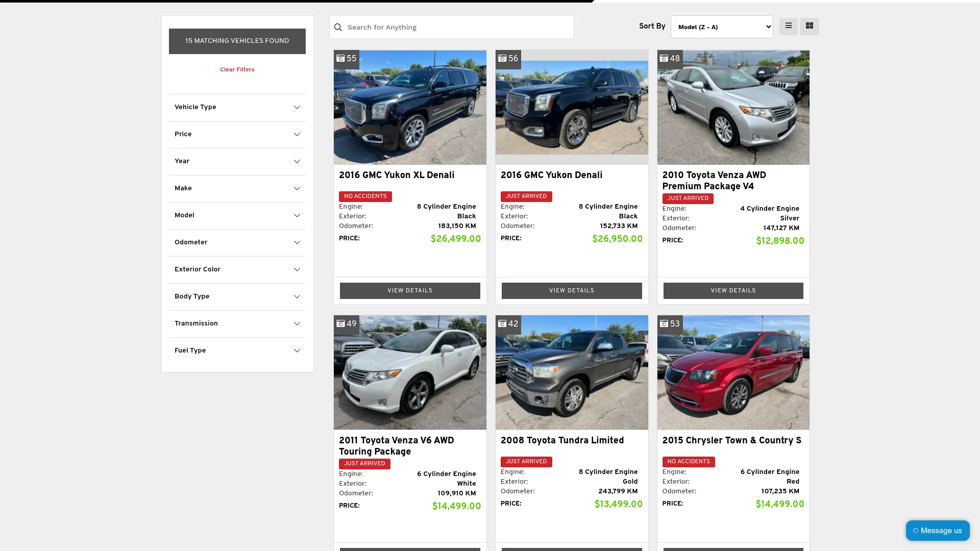Click the Sort By label

point(652,26)
